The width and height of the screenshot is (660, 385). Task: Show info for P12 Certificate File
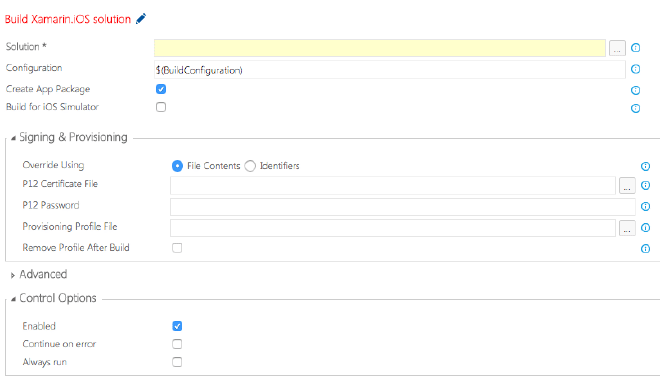click(x=645, y=185)
